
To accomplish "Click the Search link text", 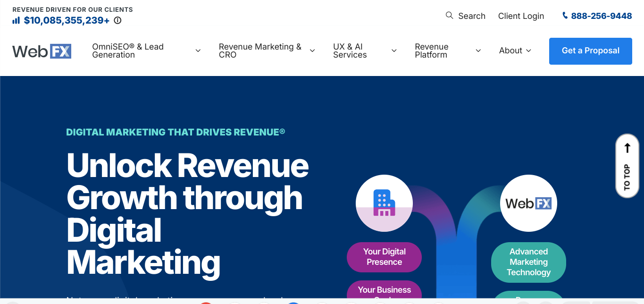I will click(x=472, y=16).
